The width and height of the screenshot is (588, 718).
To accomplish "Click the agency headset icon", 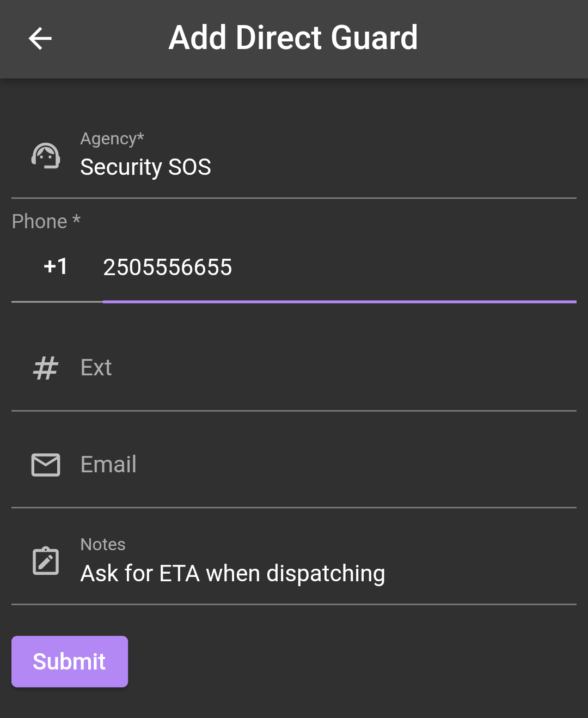I will click(46, 156).
